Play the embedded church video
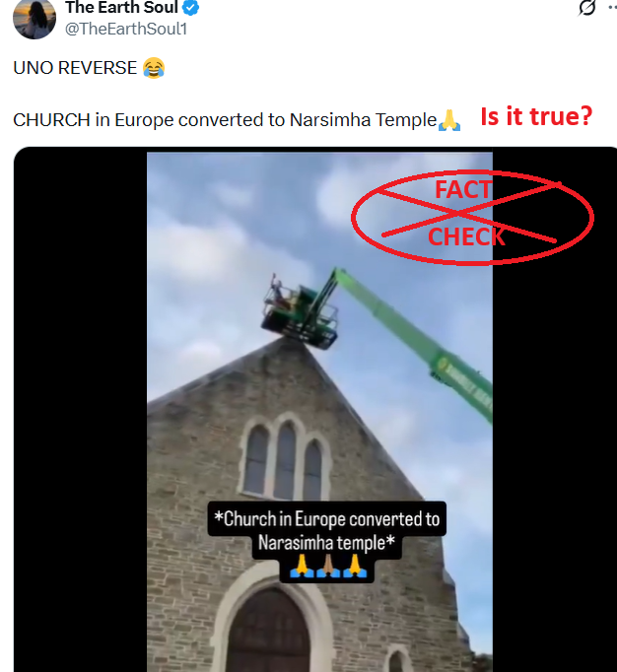Image resolution: width=617 pixels, height=672 pixels. point(319,412)
